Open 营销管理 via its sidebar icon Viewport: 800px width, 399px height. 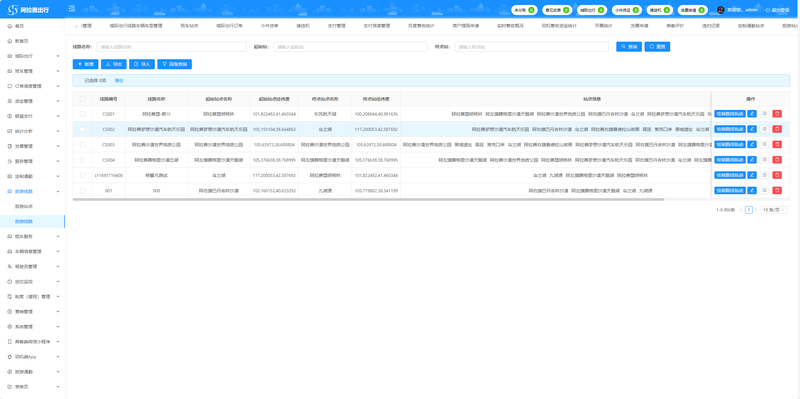[10, 311]
